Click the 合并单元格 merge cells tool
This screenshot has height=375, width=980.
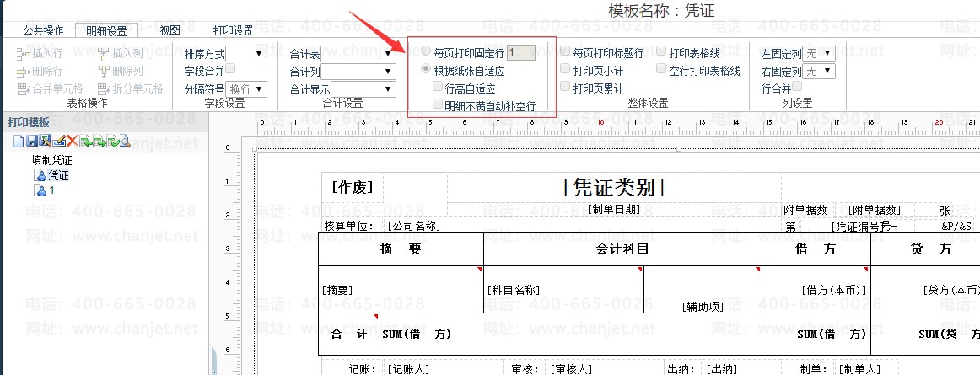coord(50,88)
